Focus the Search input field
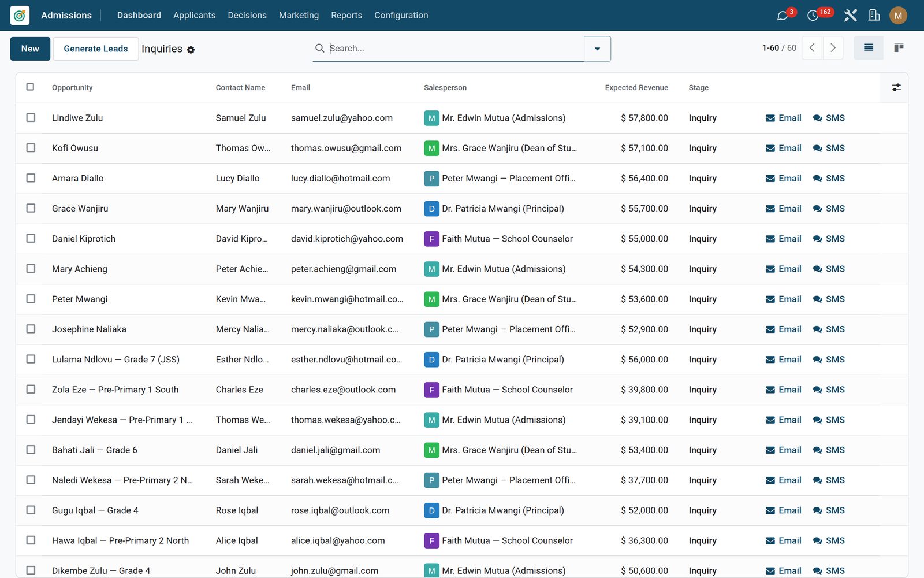Image resolution: width=924 pixels, height=578 pixels. coord(455,49)
